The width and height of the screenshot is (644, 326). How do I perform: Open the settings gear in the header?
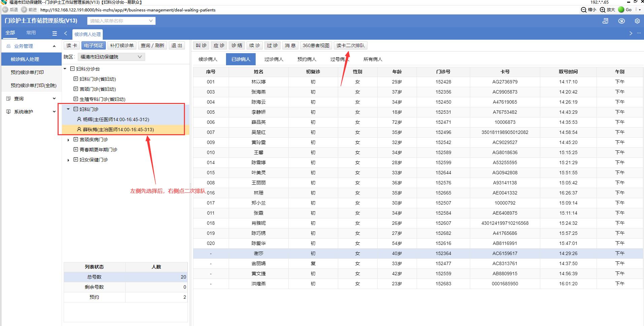point(637,21)
